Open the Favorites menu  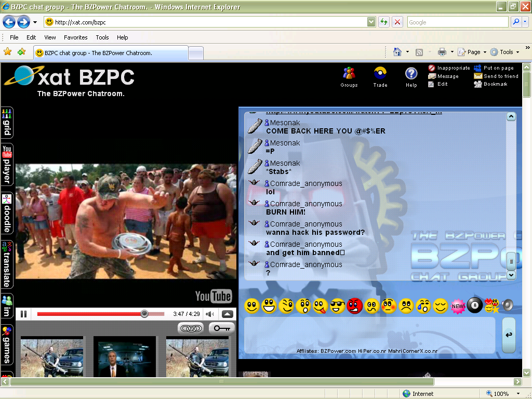pos(75,37)
